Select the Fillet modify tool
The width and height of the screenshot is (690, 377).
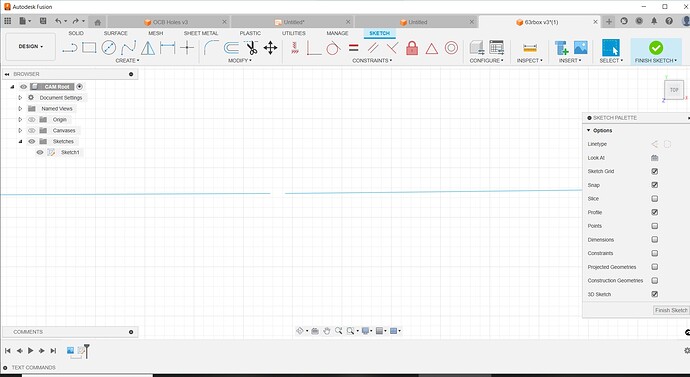click(211, 48)
